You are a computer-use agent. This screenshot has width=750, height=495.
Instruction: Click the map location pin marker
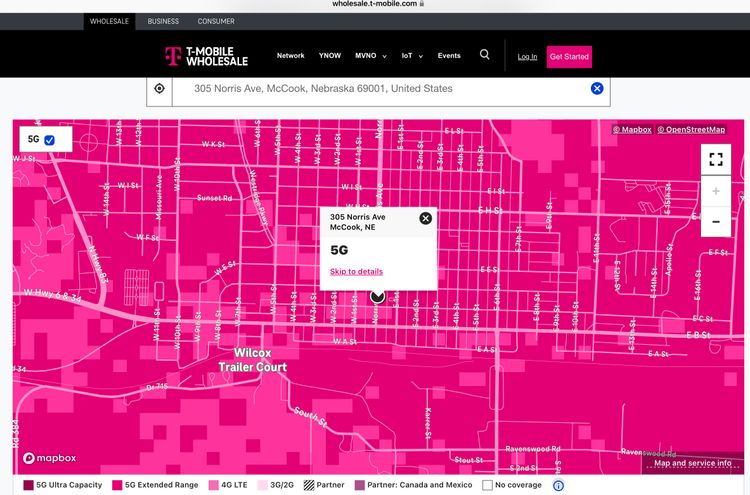377,297
